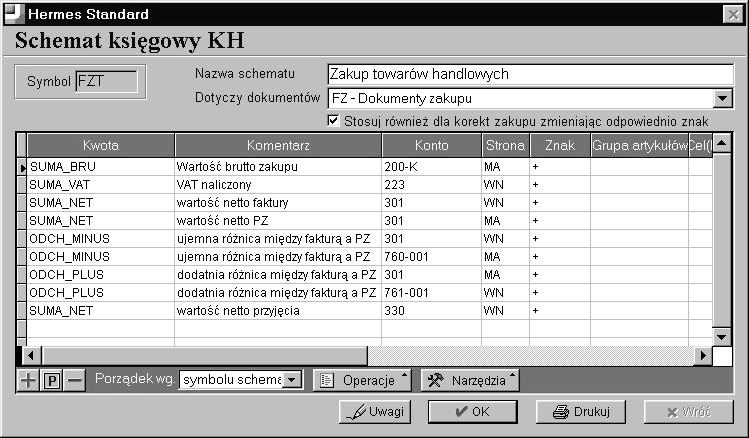749x438 pixels.
Task: Click 'Wartość brutto zakupu' comment cell
Action: pos(278,167)
